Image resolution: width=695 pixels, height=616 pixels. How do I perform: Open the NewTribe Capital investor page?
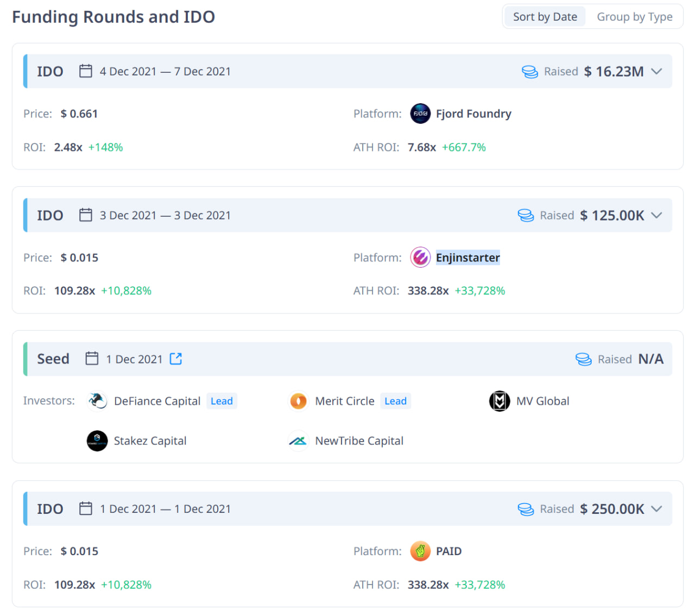tap(359, 441)
